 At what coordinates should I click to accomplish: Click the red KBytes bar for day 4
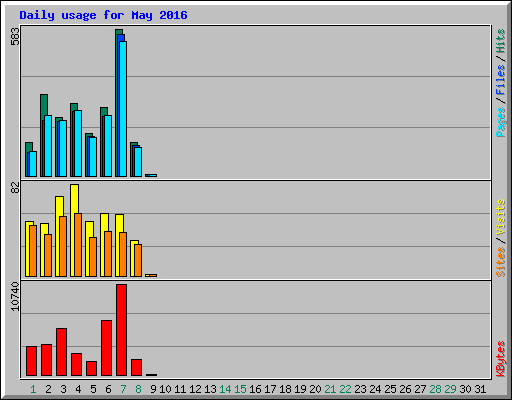point(77,365)
